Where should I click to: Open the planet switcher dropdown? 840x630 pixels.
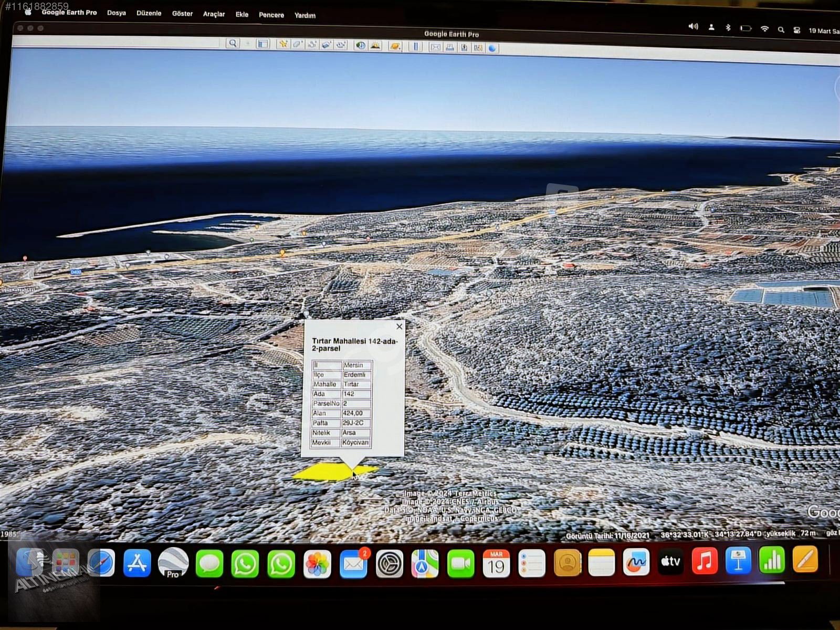click(x=395, y=46)
